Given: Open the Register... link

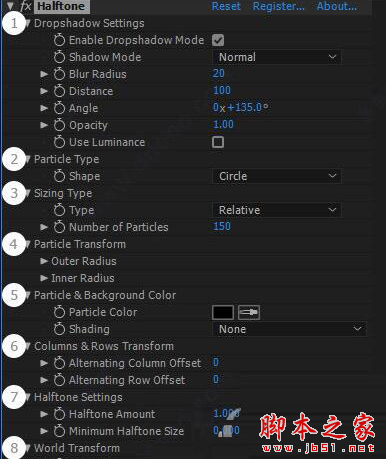Looking at the screenshot, I should click(x=278, y=6).
